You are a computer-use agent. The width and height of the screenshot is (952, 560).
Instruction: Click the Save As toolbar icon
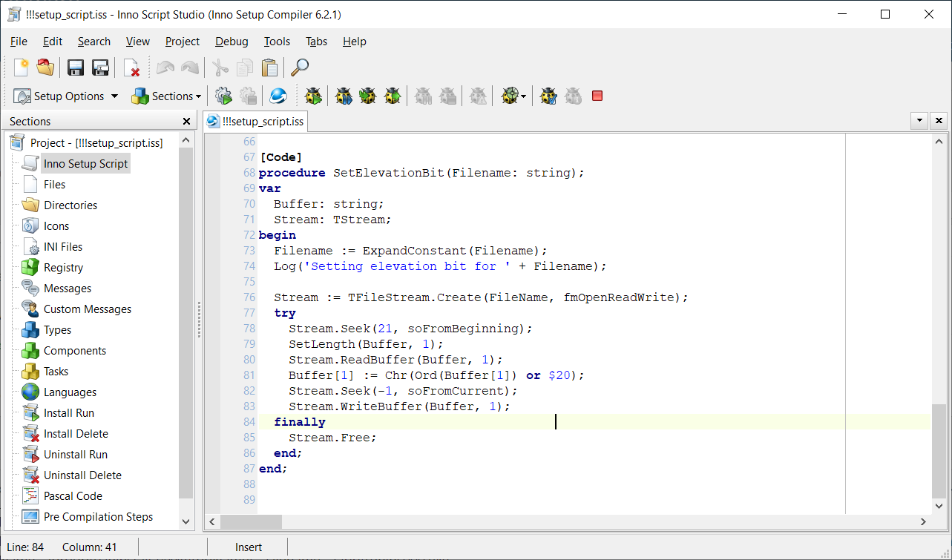click(100, 67)
